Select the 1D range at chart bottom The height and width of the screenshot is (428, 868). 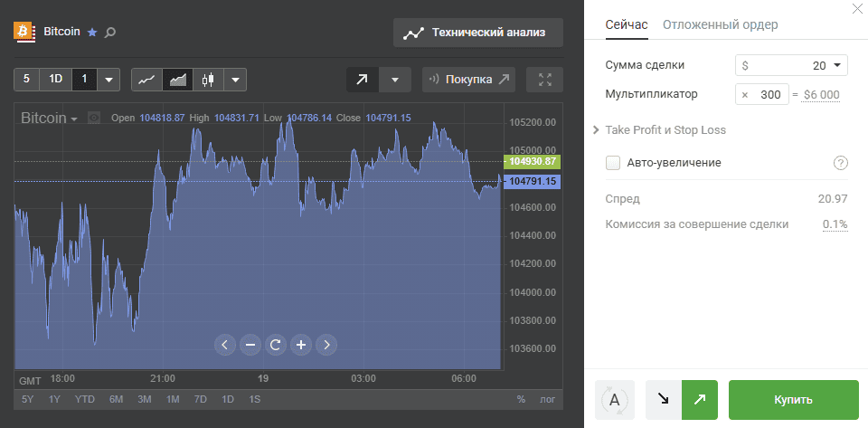coord(228,399)
